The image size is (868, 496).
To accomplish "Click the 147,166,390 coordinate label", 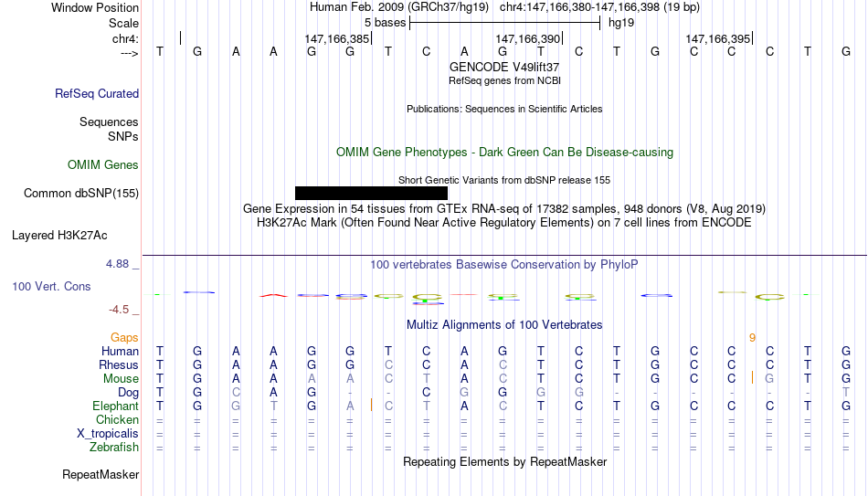I will pos(528,38).
